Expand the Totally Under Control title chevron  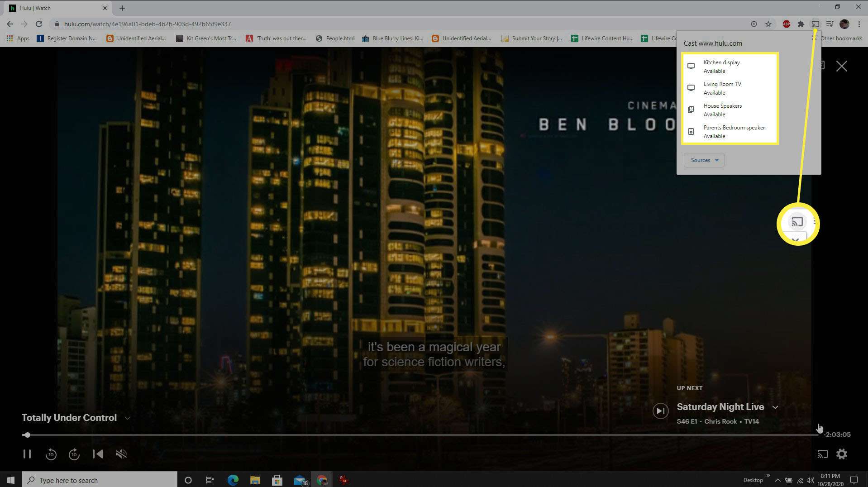(128, 418)
